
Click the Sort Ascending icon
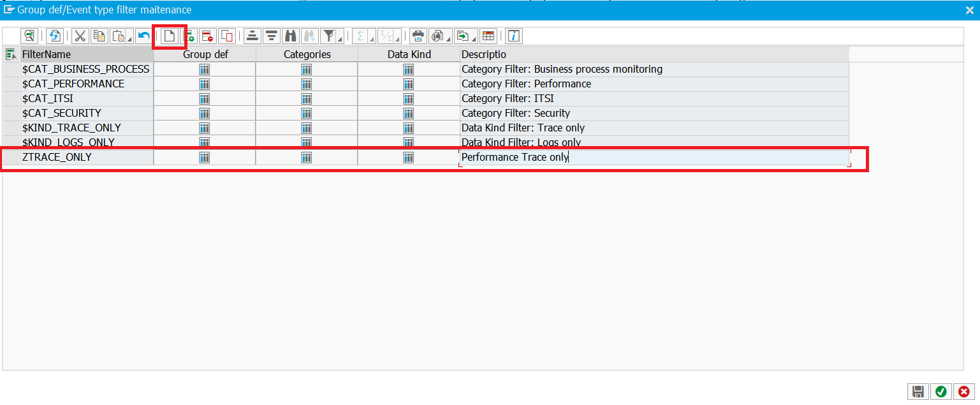click(252, 36)
